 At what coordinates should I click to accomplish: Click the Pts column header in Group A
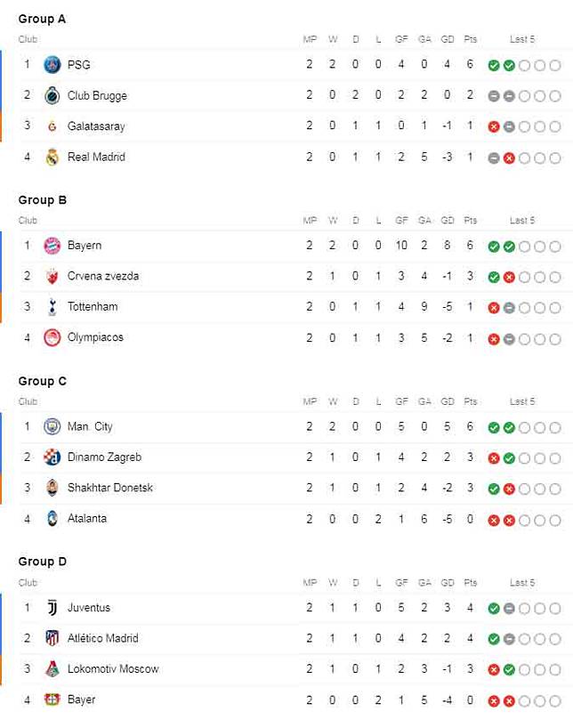click(x=470, y=39)
